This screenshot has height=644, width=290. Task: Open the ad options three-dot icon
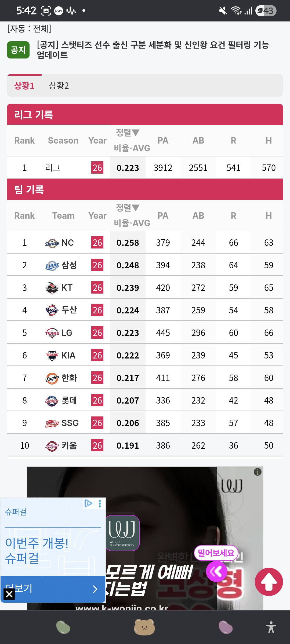point(100,503)
